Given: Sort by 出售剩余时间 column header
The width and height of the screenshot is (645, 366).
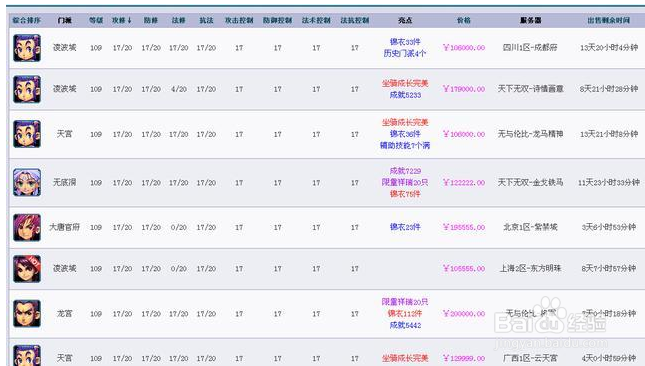Looking at the screenshot, I should [608, 20].
